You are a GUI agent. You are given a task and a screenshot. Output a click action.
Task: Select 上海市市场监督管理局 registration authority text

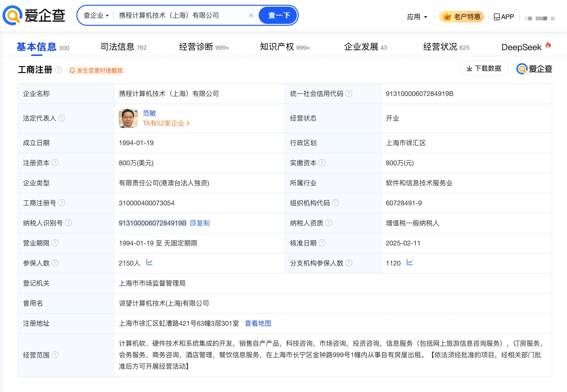pyautogui.click(x=152, y=283)
